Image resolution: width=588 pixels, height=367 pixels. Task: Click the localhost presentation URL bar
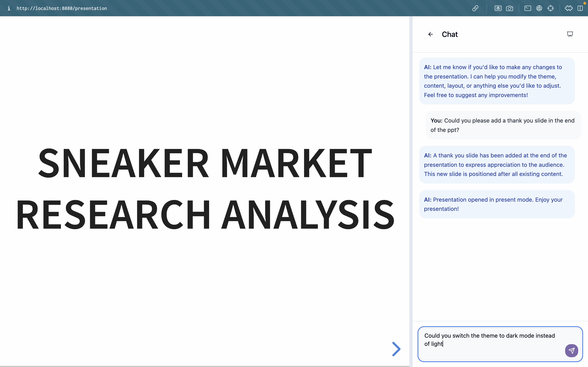point(62,8)
